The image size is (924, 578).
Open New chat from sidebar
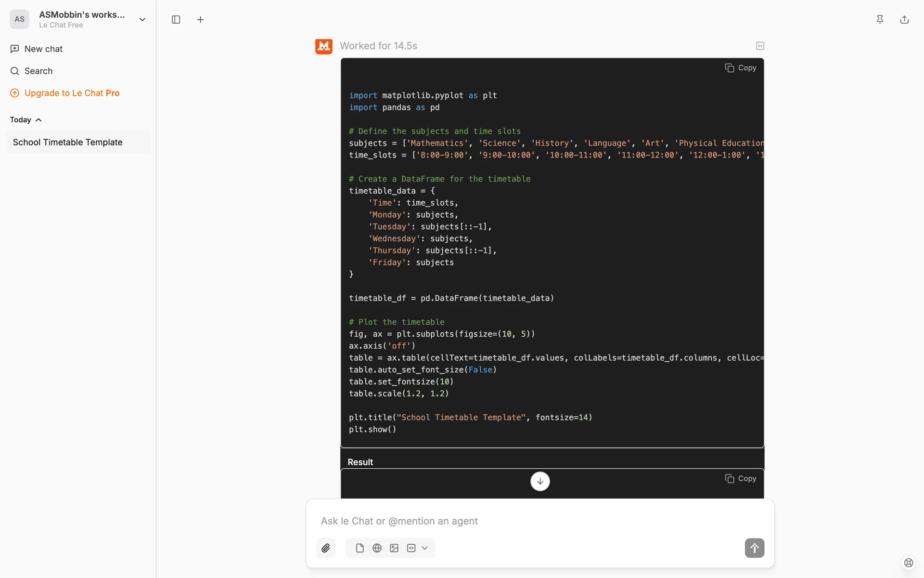43,49
